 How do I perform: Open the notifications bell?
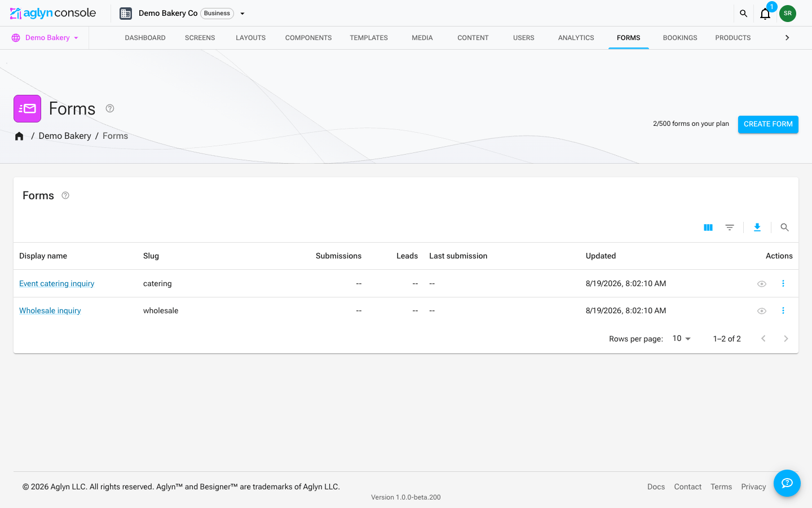click(765, 14)
